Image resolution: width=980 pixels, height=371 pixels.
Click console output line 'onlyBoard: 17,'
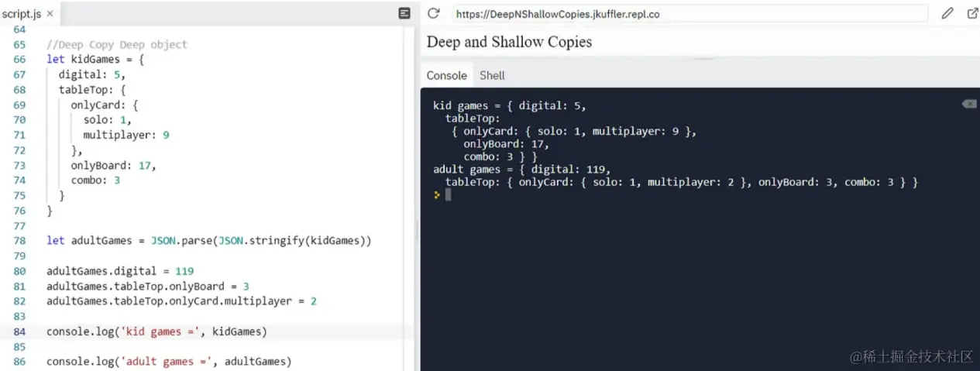(507, 144)
